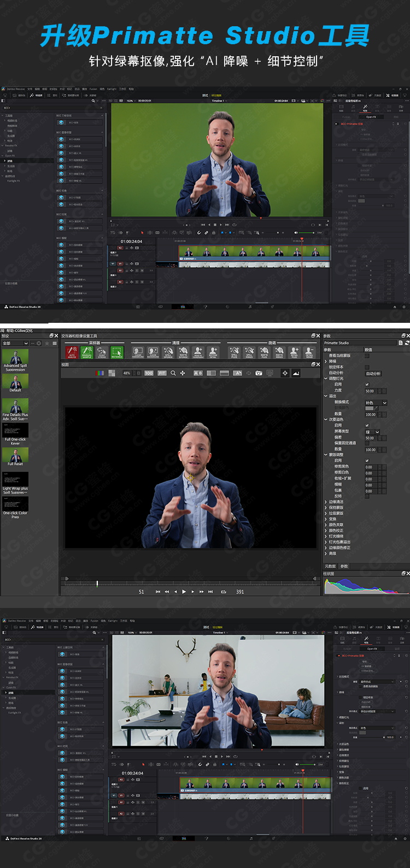410x868 pixels.
Task: Choose the Clean Background tool
Action: (153, 352)
